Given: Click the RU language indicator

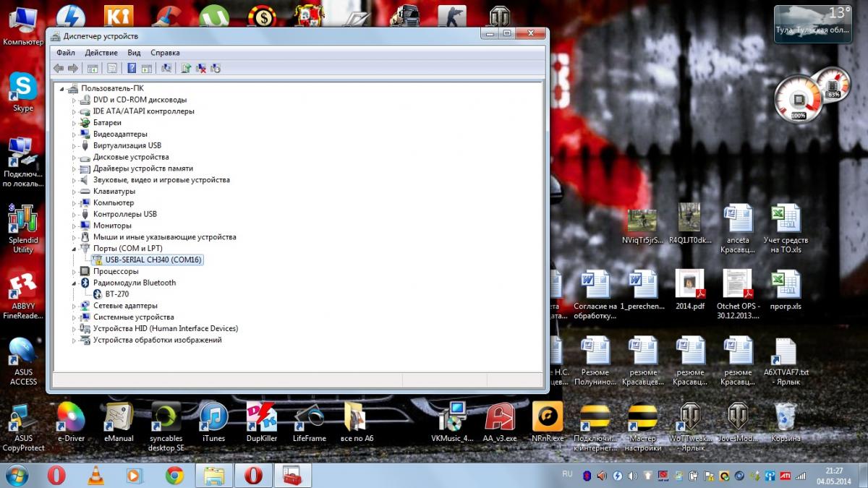Looking at the screenshot, I should coord(567,474).
